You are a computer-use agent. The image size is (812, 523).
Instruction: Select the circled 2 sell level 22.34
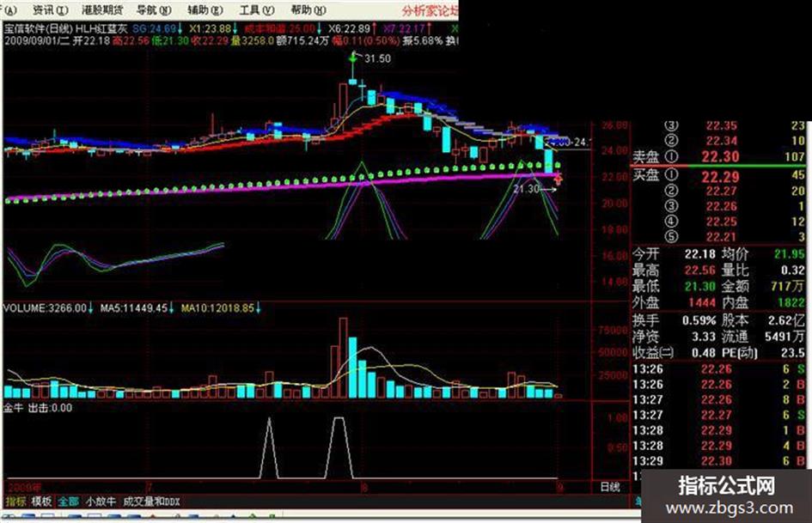tap(736, 140)
